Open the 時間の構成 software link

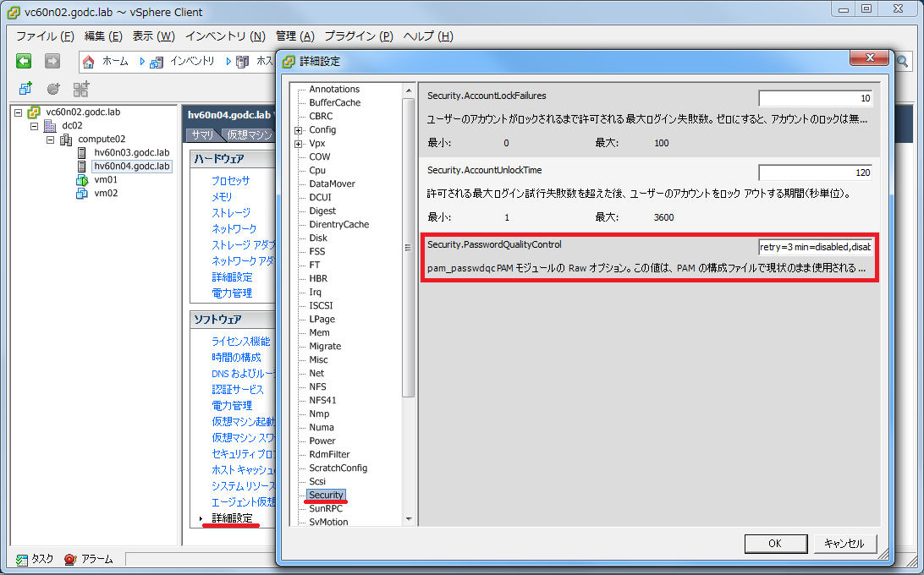coord(236,357)
